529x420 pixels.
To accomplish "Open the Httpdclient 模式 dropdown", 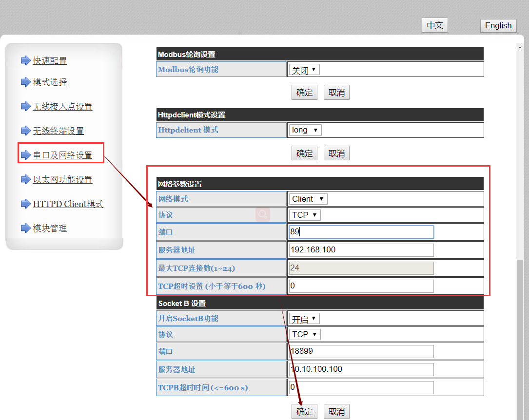I will [305, 130].
